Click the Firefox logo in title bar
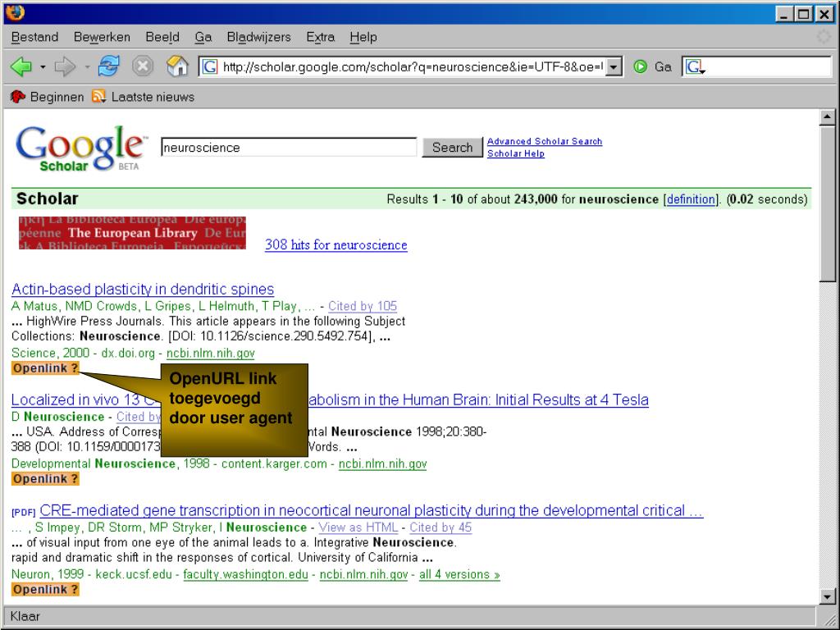 click(x=16, y=11)
